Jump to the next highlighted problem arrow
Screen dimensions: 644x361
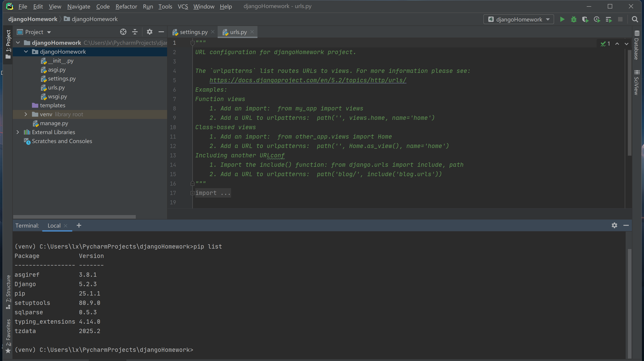(x=627, y=44)
